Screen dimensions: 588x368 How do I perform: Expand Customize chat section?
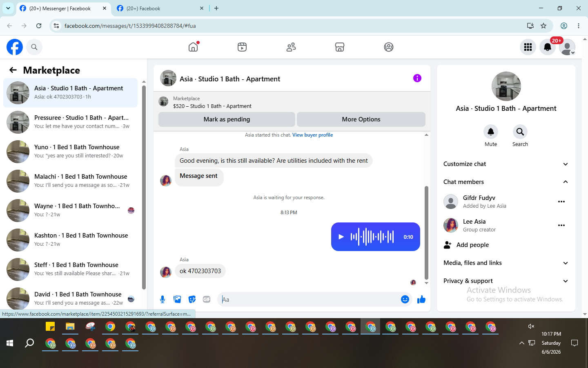506,164
